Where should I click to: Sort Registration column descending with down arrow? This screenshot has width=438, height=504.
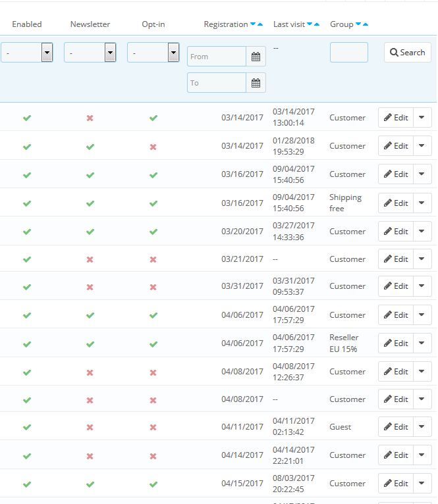pyautogui.click(x=253, y=24)
